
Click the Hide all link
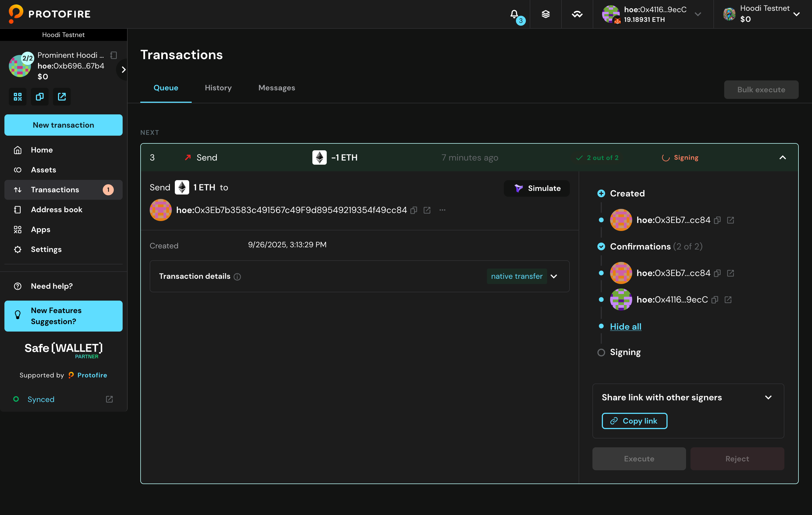626,327
